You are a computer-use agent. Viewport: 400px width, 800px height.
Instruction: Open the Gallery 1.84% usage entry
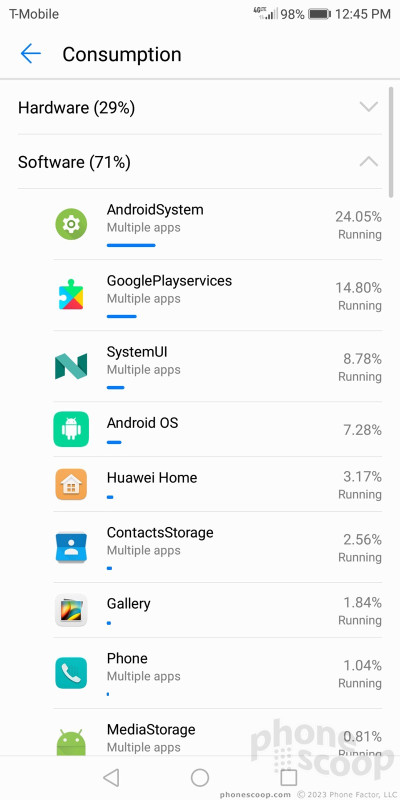click(217, 610)
